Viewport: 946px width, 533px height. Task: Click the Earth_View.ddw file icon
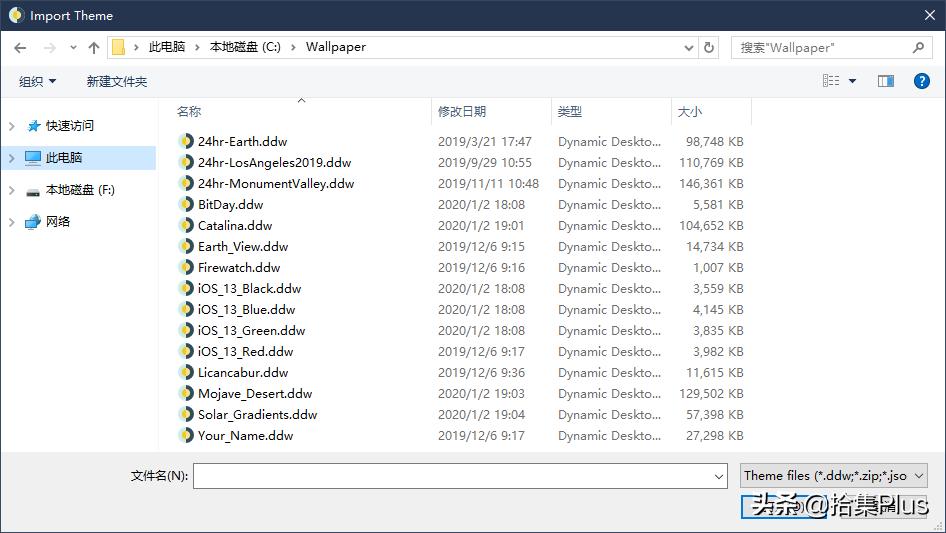coord(186,246)
